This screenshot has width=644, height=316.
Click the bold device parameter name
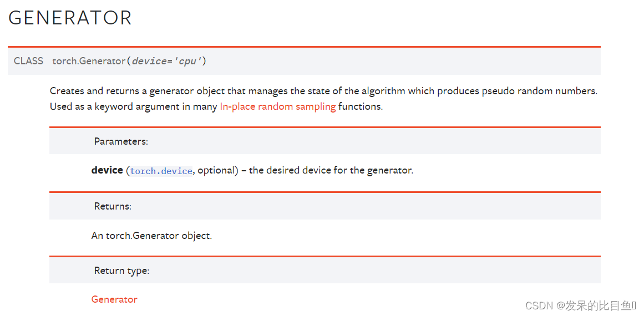click(107, 170)
